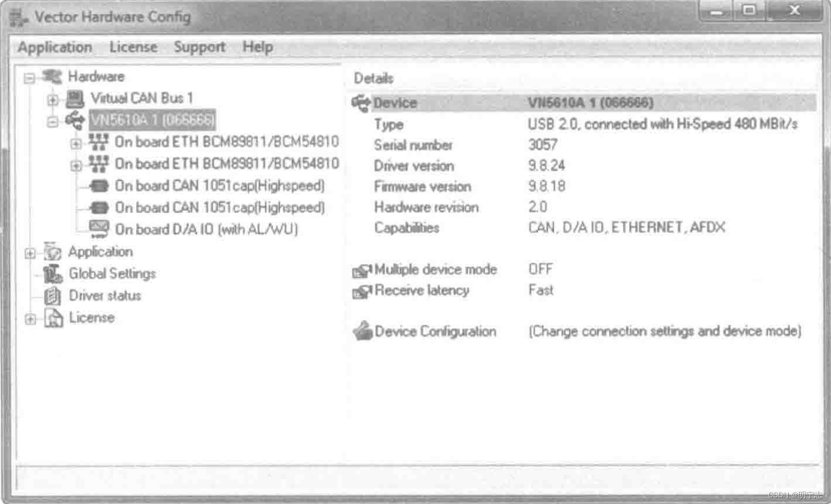Viewport: 831px width, 504px height.
Task: Select first On board ETH BCM89811/BCM54810 label
Action: click(x=227, y=142)
